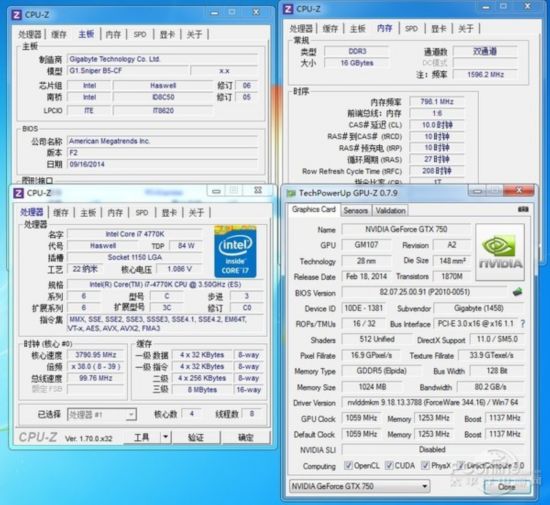Screen dimensions: 550x505
Task: Close the GPU-Z window with red X
Action: 519,190
